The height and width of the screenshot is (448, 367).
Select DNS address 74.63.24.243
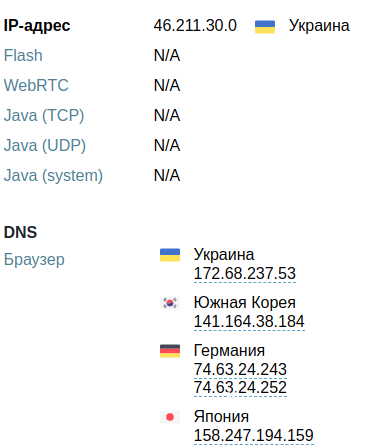240,369
